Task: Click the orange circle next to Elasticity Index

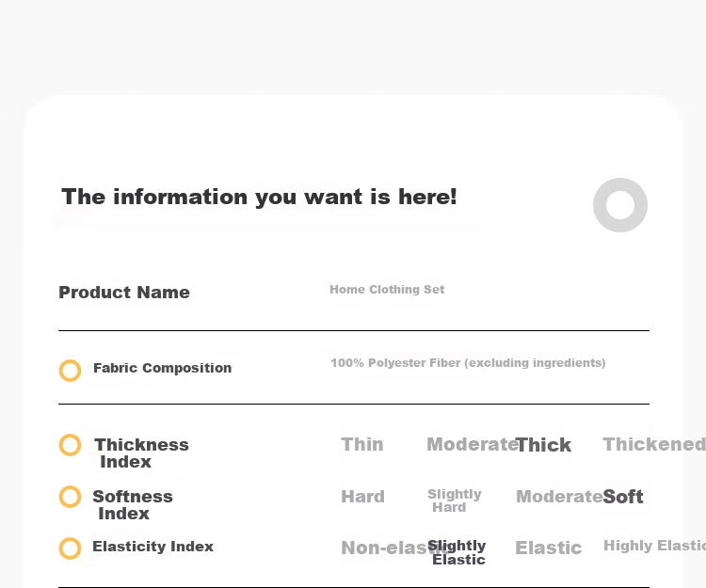Action: coord(71,548)
